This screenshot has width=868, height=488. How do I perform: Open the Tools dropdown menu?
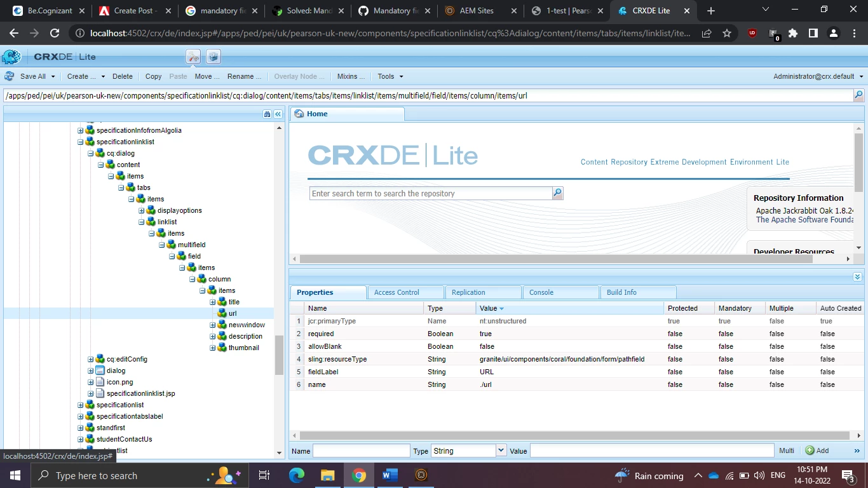pyautogui.click(x=390, y=76)
